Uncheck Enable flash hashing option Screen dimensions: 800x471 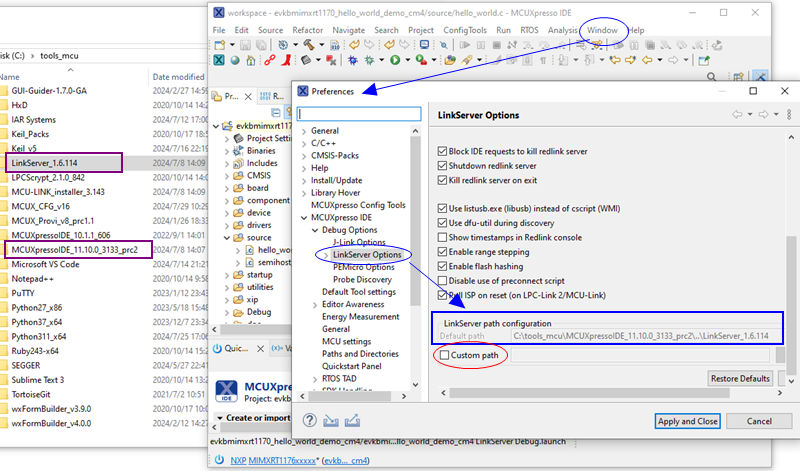[443, 265]
